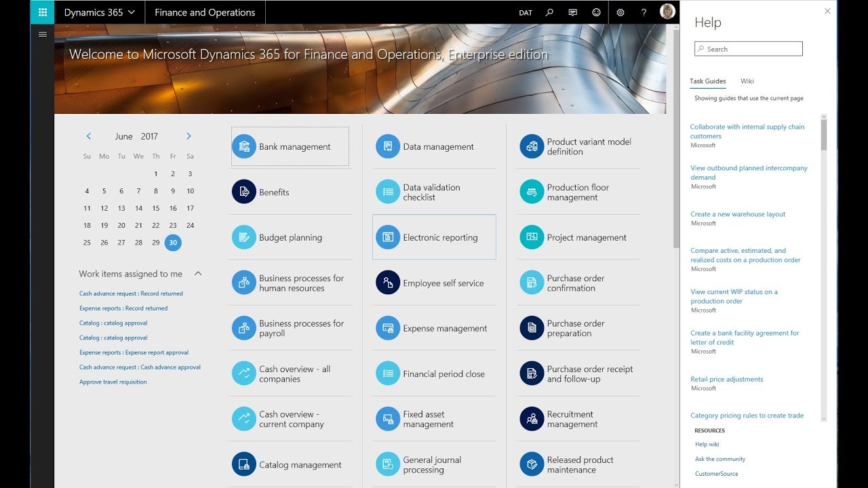868x488 pixels.
Task: Open Cash advance request : Record returned
Action: pyautogui.click(x=131, y=293)
